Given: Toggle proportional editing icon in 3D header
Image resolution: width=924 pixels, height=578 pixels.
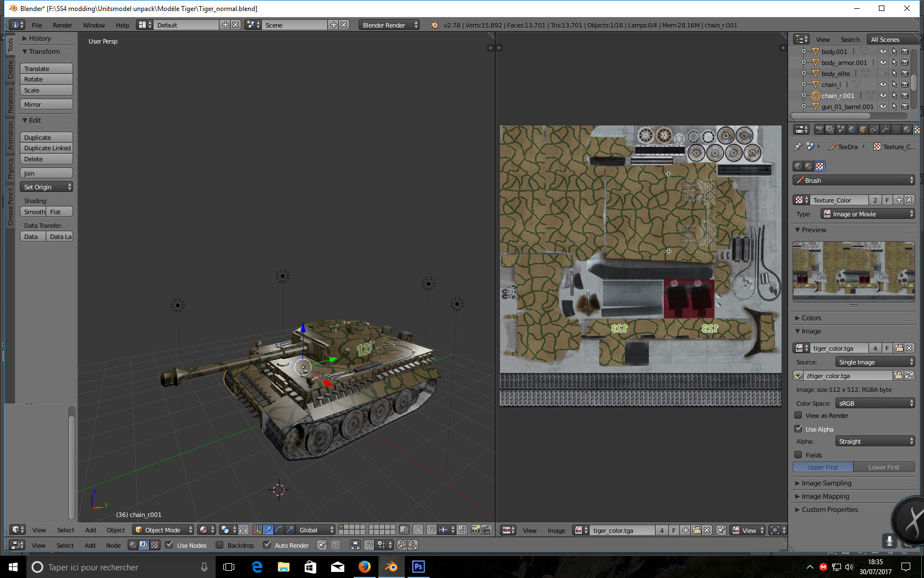Looking at the screenshot, I should (x=418, y=530).
